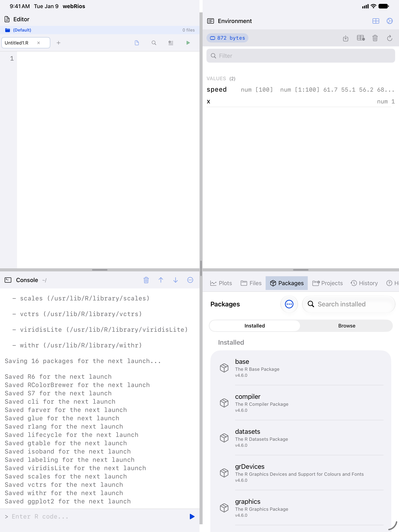Click the Search installed field
Screen dimensions: 399x532
tap(349, 304)
